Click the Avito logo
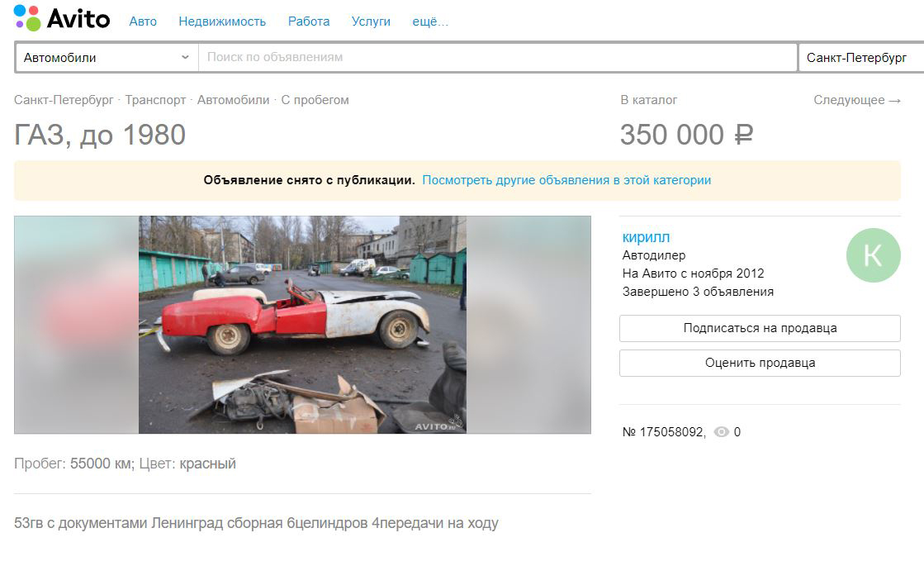The height and width of the screenshot is (566, 924). coord(61,18)
